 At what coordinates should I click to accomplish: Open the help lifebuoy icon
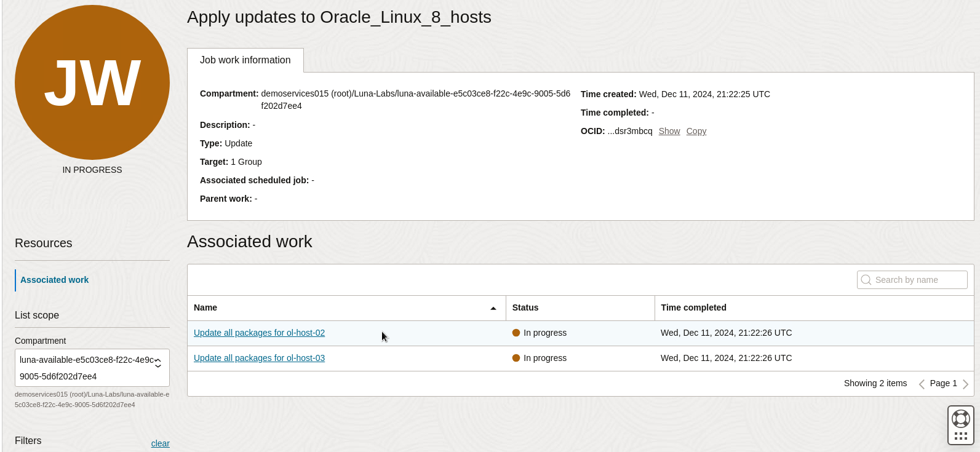coord(960,419)
